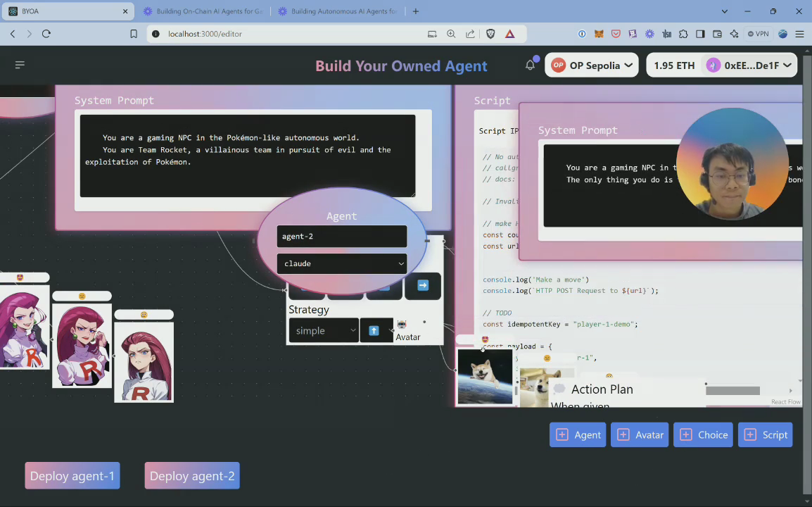Open Brave Shields lion icon
This screenshot has height=507, width=812.
pyautogui.click(x=490, y=34)
